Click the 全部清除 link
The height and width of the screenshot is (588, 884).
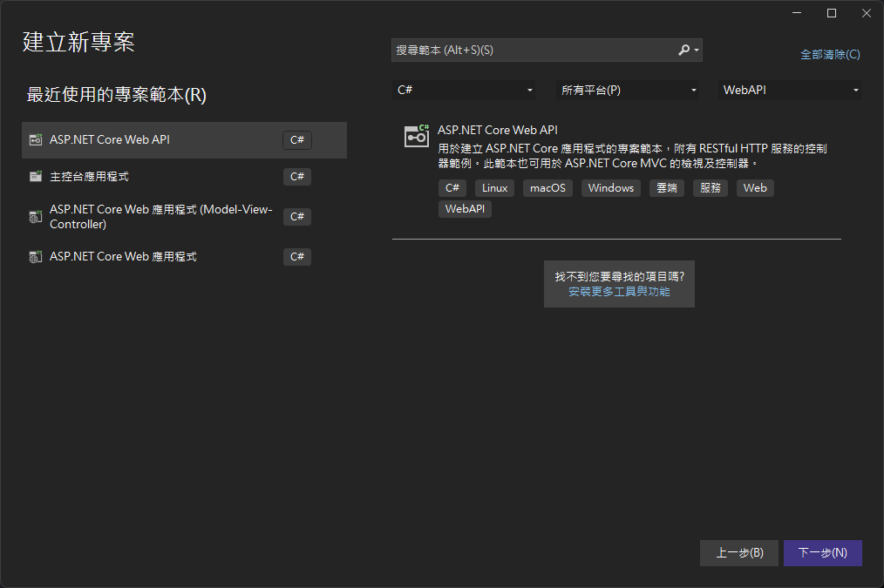(x=830, y=55)
